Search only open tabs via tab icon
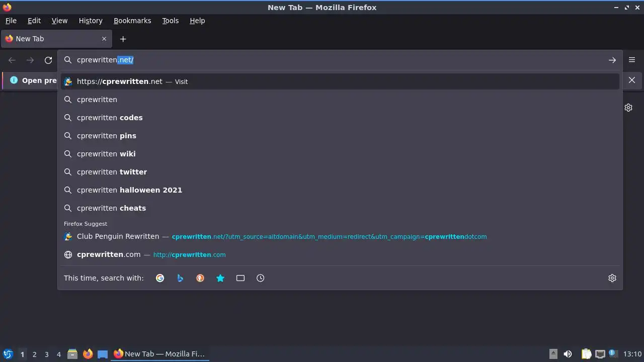 click(240, 278)
